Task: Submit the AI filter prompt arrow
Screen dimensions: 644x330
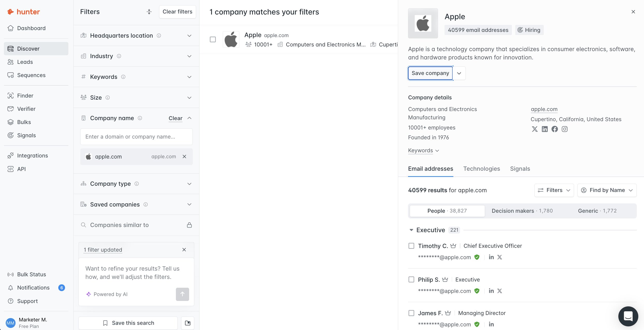Action: [182, 294]
